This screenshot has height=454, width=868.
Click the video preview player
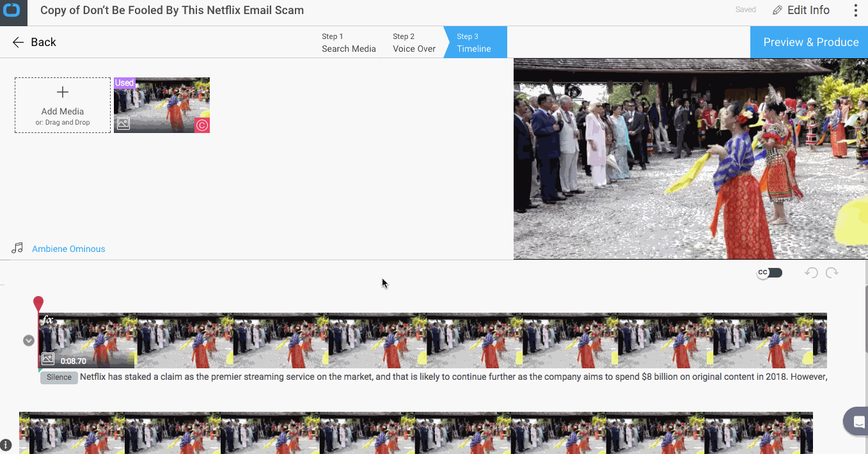pyautogui.click(x=691, y=159)
